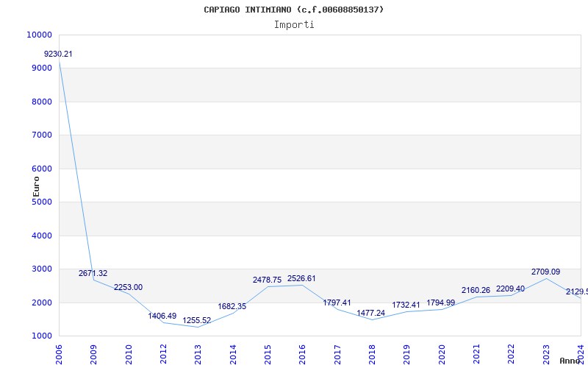588x368 pixels.
Task: Click the Anno axis label
Action: click(570, 361)
